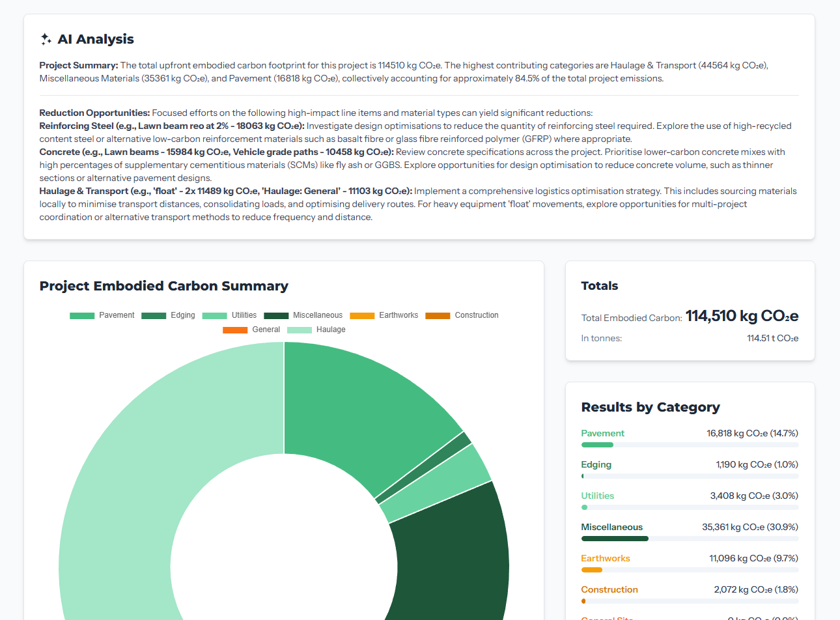
Task: Open the Results by Category panel
Action: tap(650, 406)
